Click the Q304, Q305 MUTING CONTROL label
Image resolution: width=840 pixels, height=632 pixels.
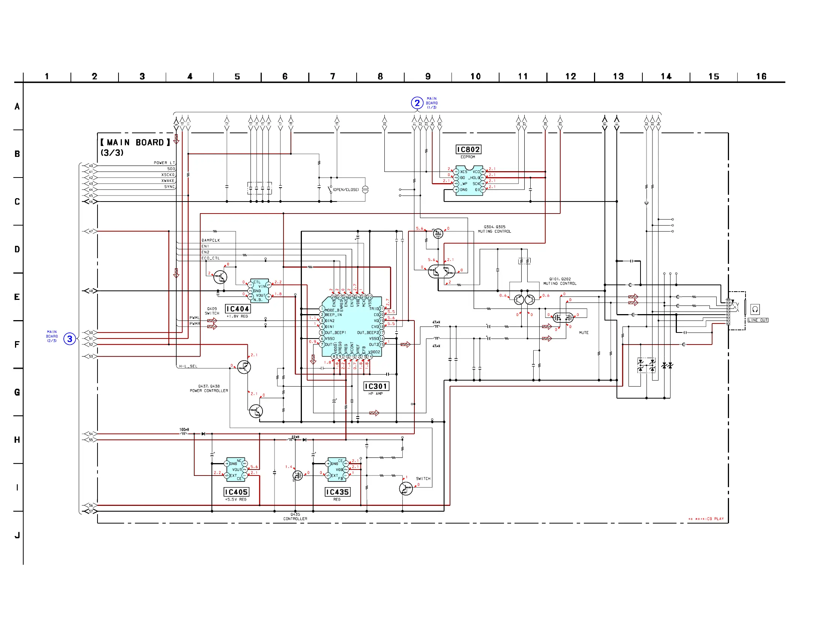click(494, 229)
